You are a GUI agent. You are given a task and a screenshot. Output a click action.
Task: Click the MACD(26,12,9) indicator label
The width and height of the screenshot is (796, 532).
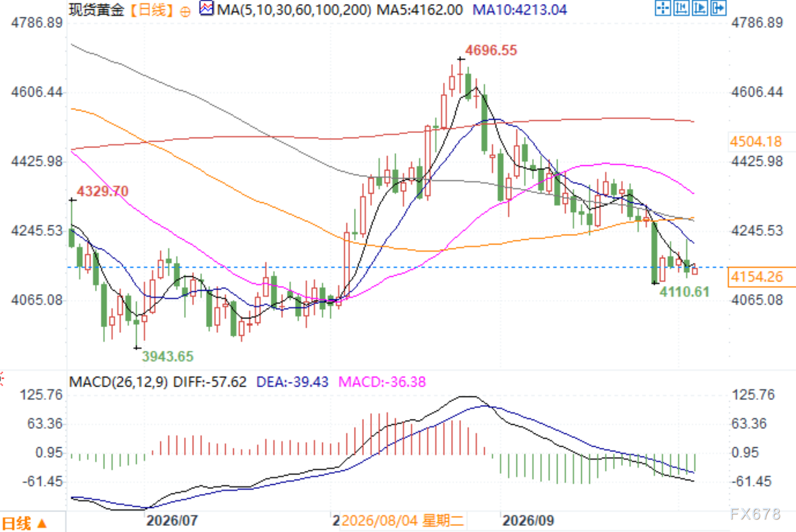(118, 382)
